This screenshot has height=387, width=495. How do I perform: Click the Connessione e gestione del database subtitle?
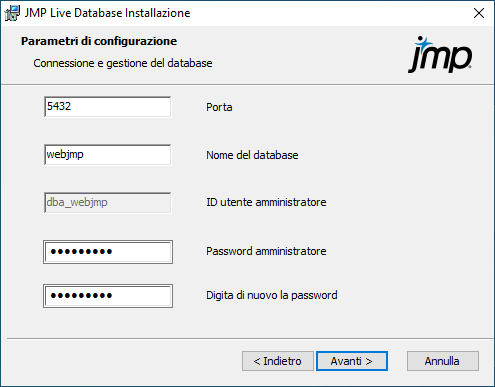point(123,63)
